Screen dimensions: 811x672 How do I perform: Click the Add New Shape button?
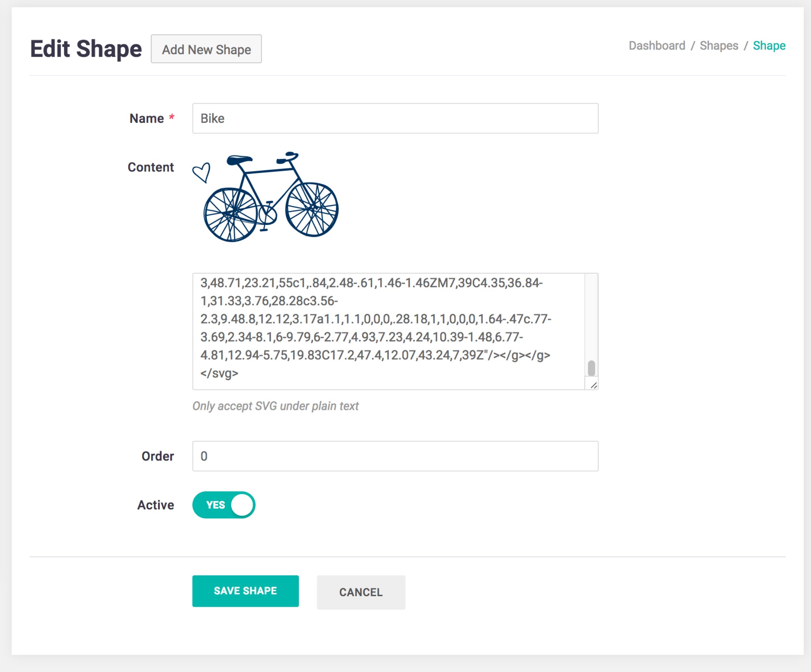[206, 49]
